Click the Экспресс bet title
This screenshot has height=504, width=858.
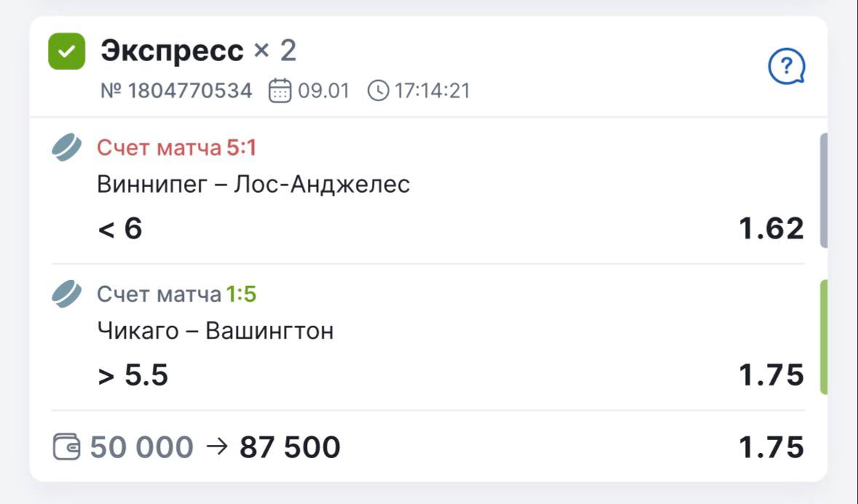click(x=172, y=51)
